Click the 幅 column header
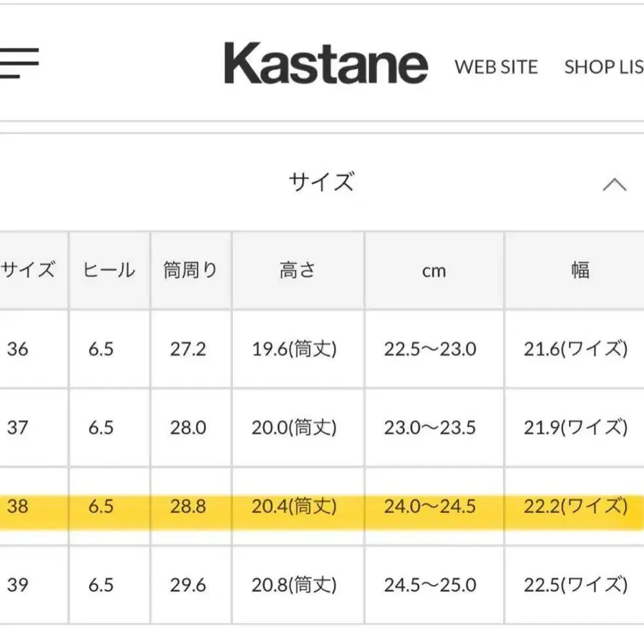The width and height of the screenshot is (644, 644). 580,270
